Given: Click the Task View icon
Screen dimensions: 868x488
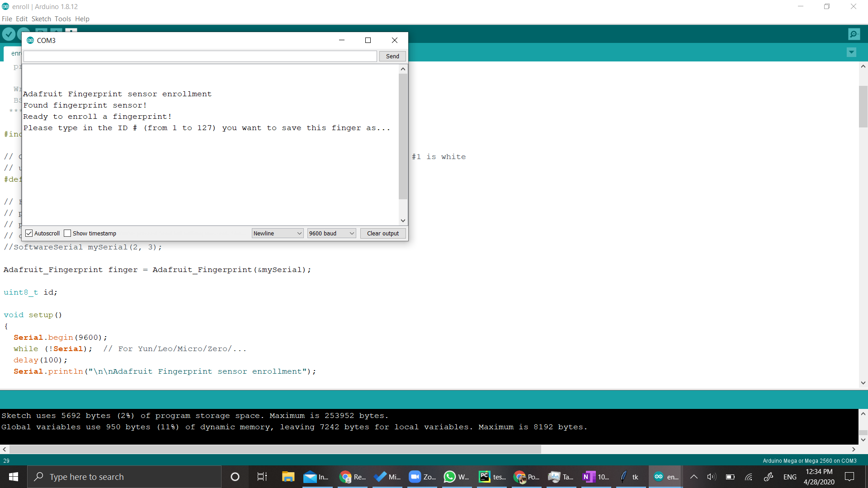Looking at the screenshot, I should click(262, 477).
